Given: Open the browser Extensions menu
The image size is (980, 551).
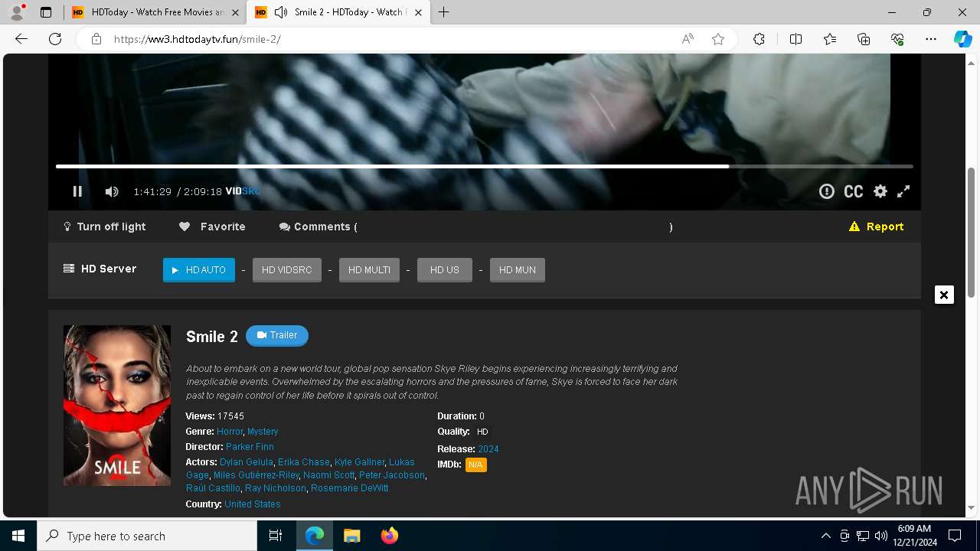Looking at the screenshot, I should click(x=759, y=39).
